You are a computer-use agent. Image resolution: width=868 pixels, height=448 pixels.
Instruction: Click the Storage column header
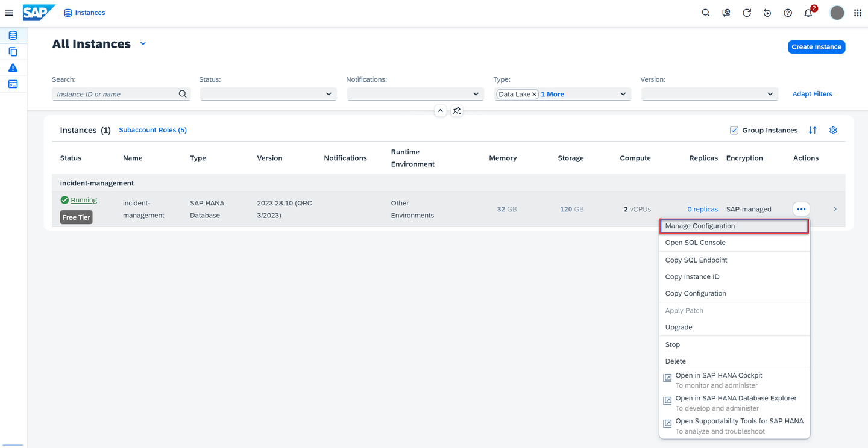(571, 158)
